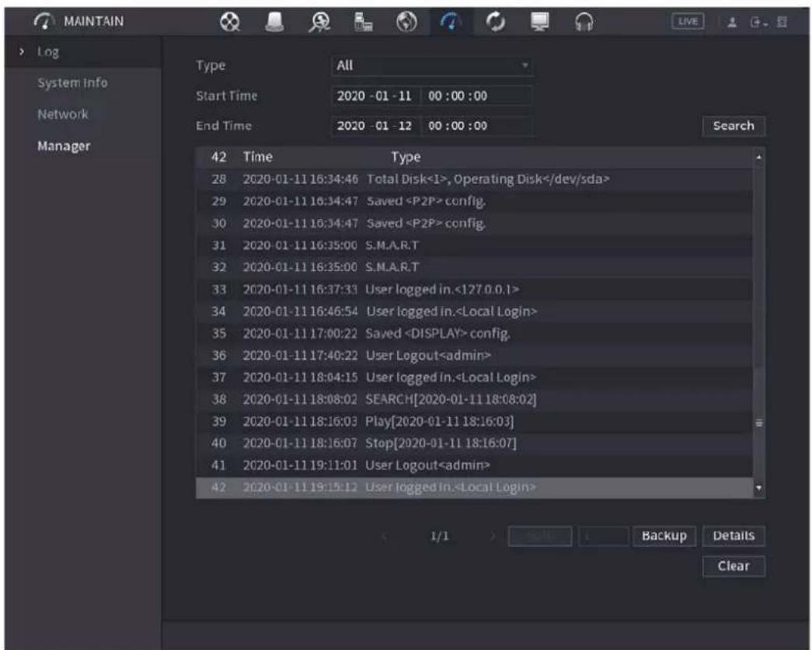Viewport: 812px width, 650px height.
Task: Open the Network globe icon
Action: [406, 22]
